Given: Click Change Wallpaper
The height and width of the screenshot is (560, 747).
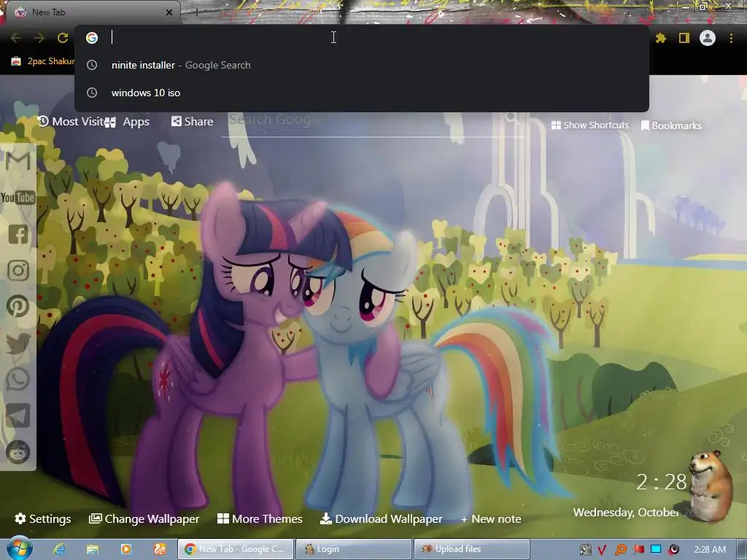Looking at the screenshot, I should pos(144,518).
